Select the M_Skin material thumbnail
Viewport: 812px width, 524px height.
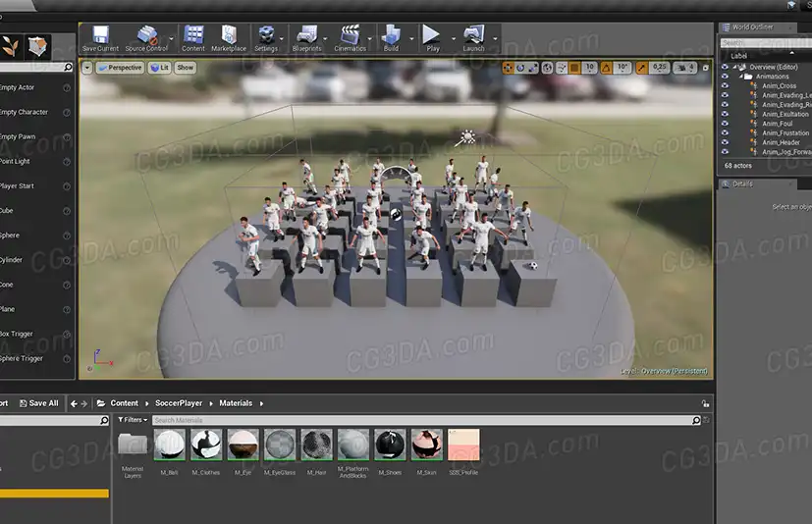pos(427,445)
